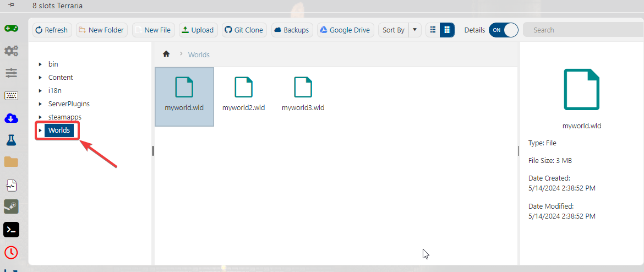Select the bin folder in the tree

coord(53,64)
